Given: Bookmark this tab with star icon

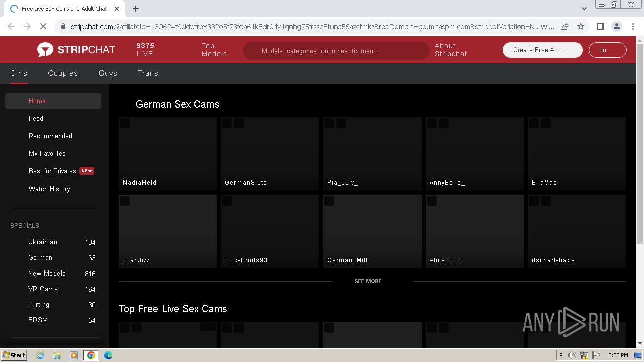Looking at the screenshot, I should [581, 26].
